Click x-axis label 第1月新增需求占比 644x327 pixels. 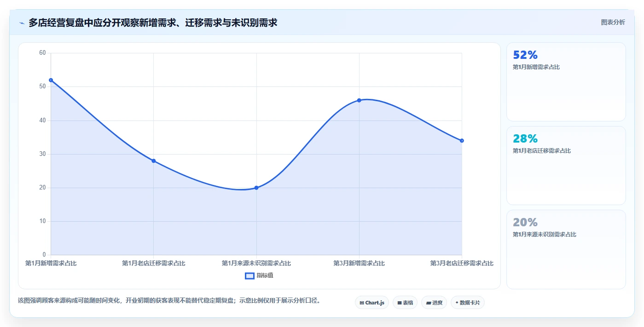[x=51, y=264]
